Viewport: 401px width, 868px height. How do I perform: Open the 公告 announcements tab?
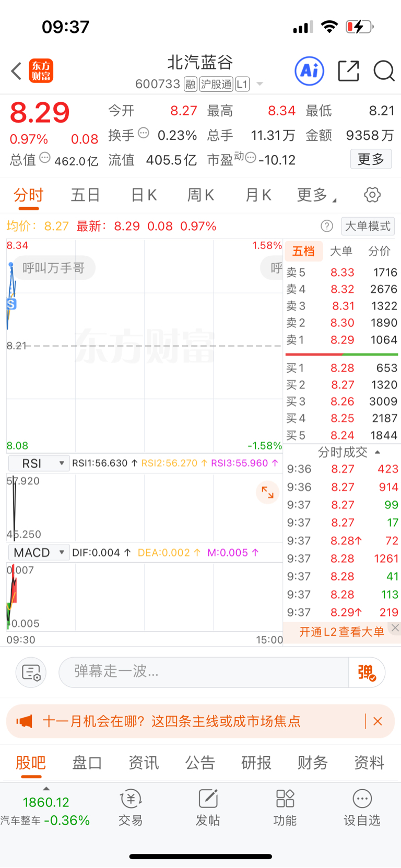[x=200, y=763]
